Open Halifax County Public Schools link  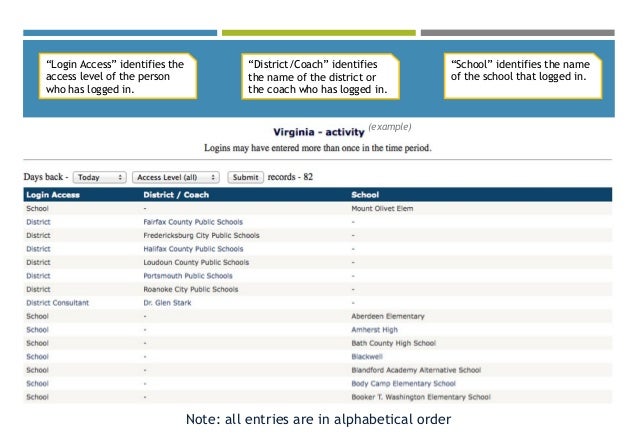click(193, 249)
